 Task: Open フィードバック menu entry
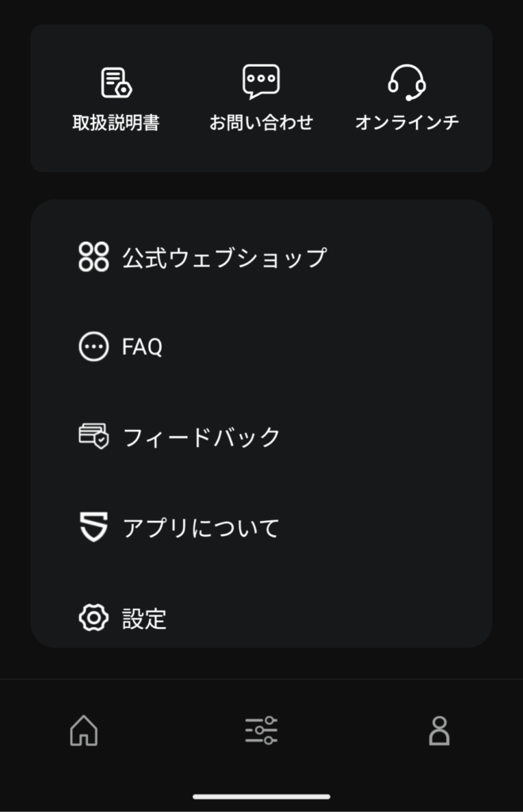[x=202, y=438]
